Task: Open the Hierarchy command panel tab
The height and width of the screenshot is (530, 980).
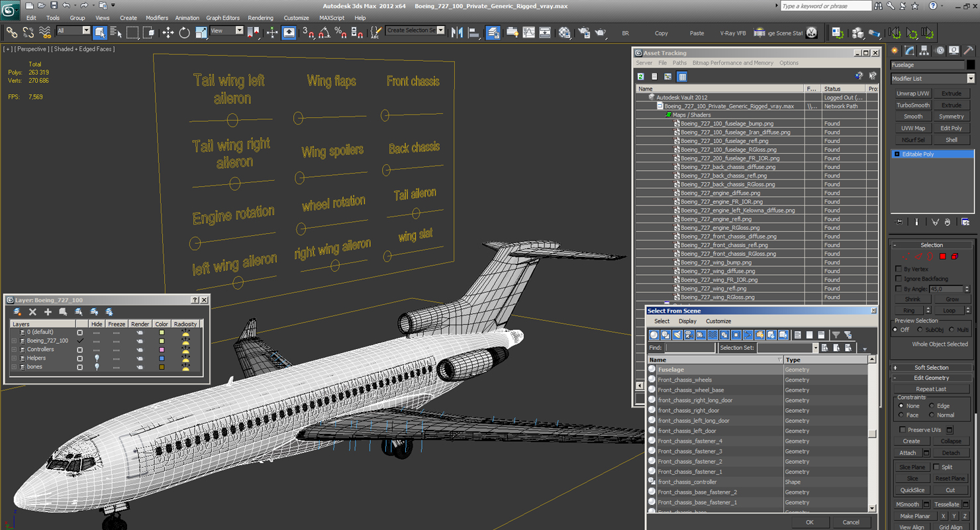Action: [x=924, y=50]
